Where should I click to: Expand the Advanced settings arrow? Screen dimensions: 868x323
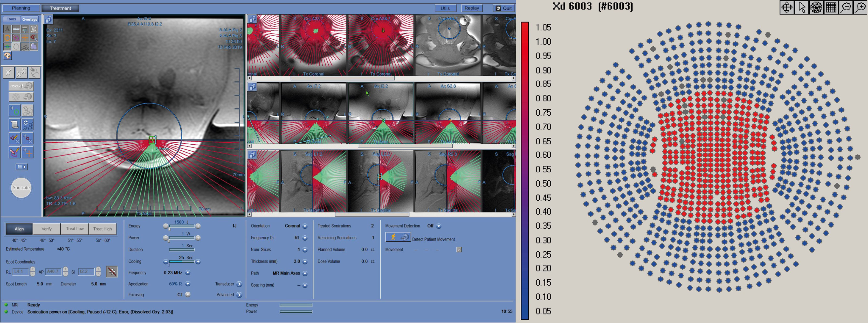pyautogui.click(x=239, y=295)
